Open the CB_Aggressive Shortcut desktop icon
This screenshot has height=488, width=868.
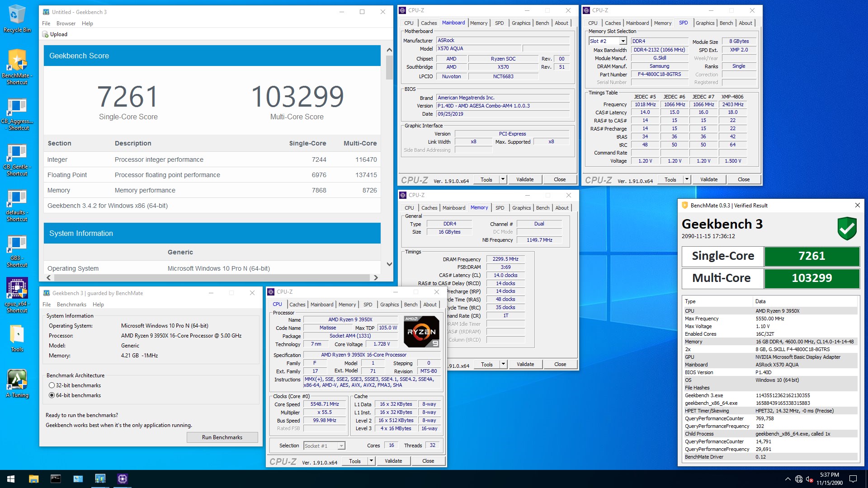17,114
